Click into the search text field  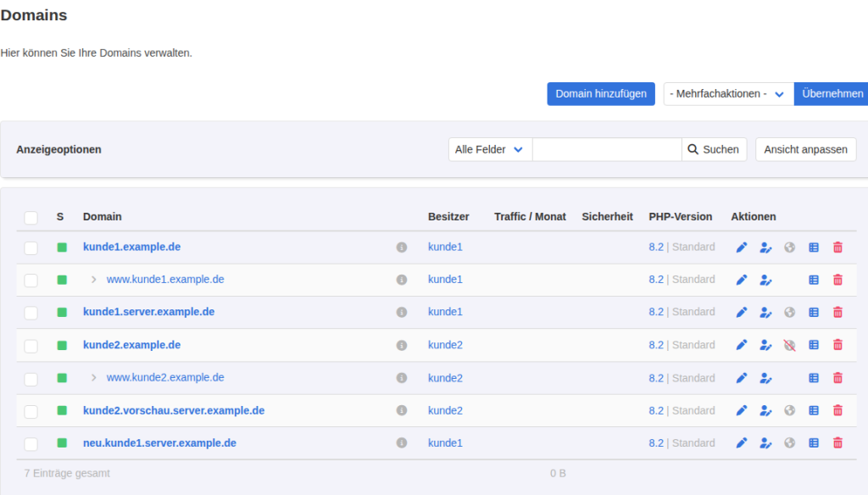(x=607, y=149)
